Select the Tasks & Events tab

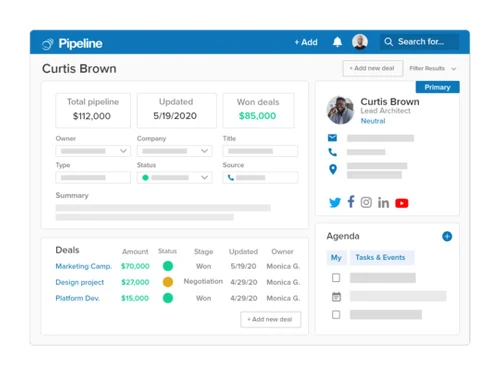coord(382,258)
